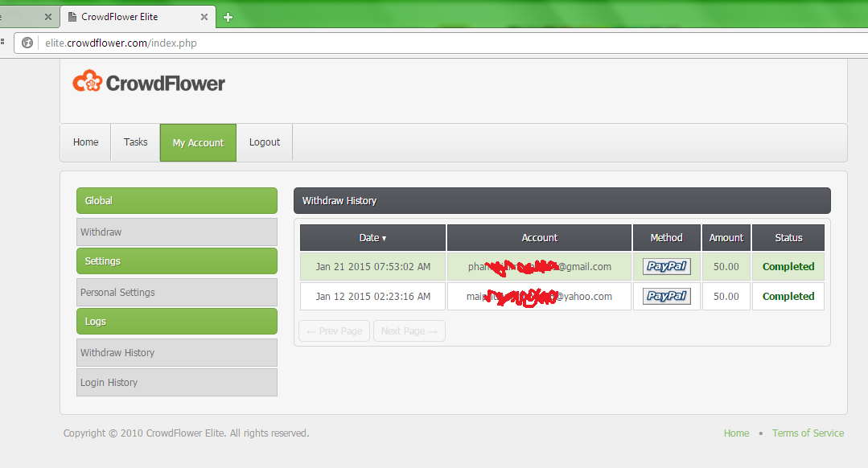Open the Home navigation tab
Viewport: 868px width, 468px height.
86,142
